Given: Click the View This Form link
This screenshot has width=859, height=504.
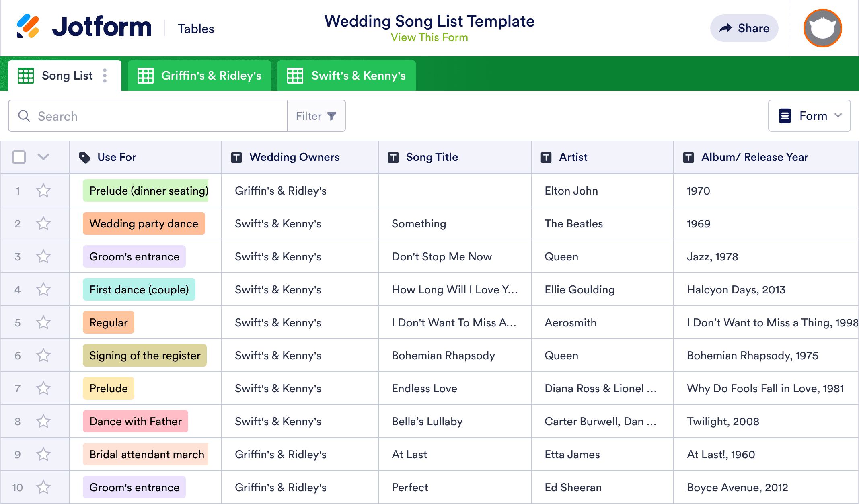Looking at the screenshot, I should click(429, 37).
